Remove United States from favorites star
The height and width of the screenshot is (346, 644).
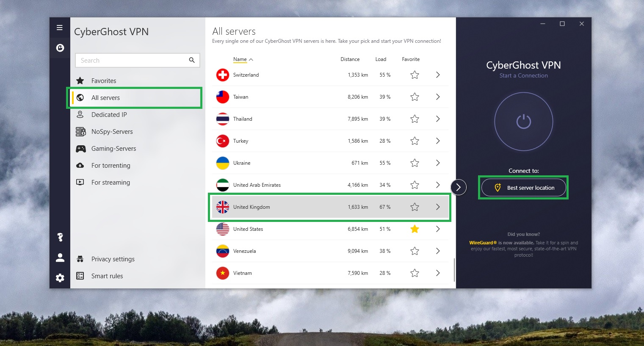pyautogui.click(x=415, y=229)
